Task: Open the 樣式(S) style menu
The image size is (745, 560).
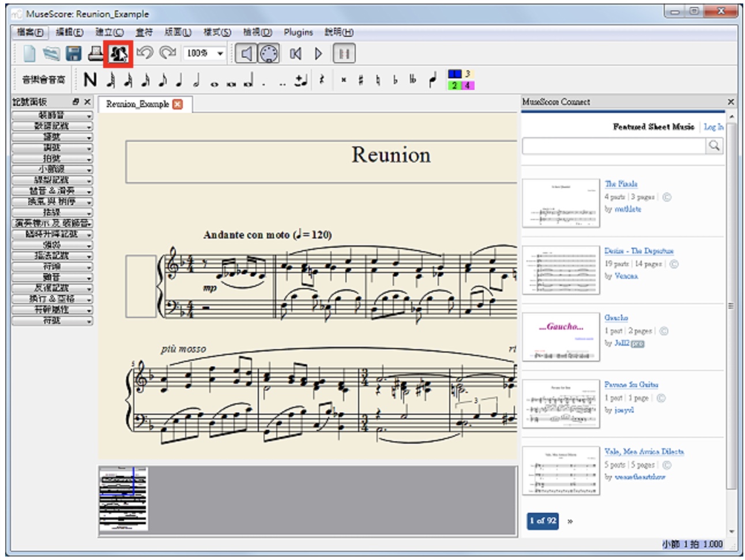Action: (x=217, y=32)
